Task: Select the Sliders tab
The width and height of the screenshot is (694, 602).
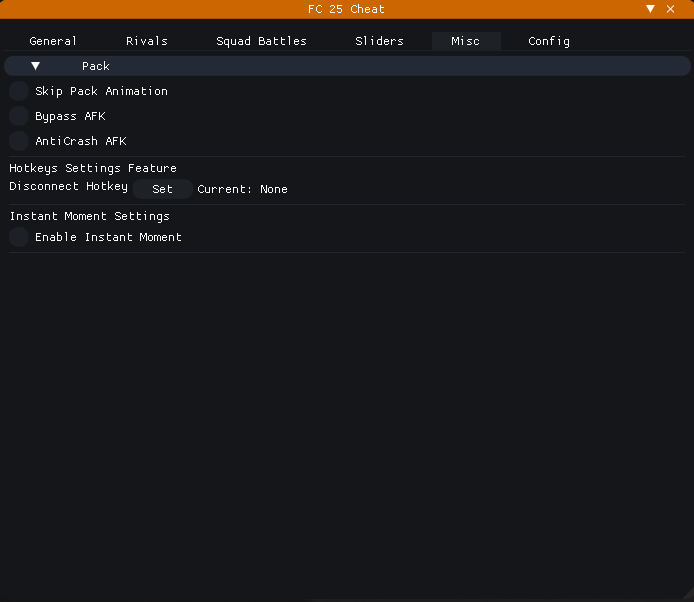Action: 379,41
